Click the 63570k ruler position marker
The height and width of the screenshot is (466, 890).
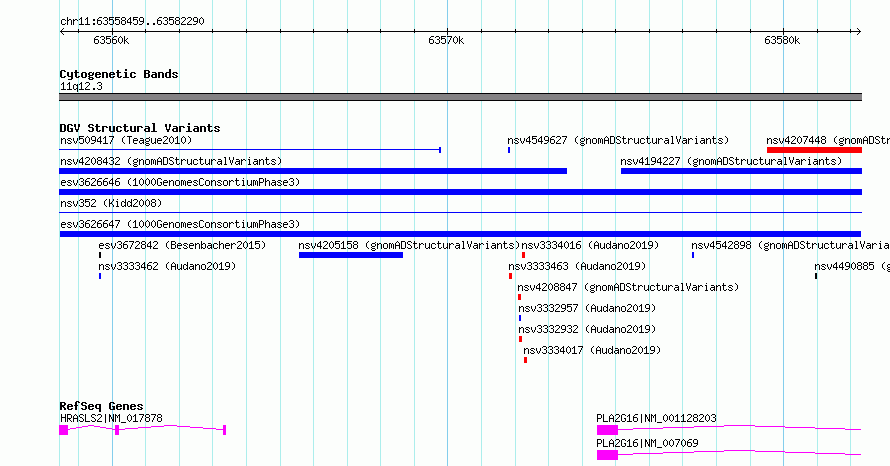point(446,40)
